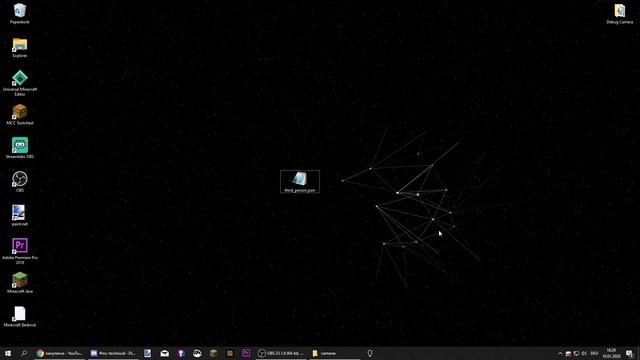Switch to the Discord taskbar window
Image resolution: width=640 pixels, height=360 pixels.
coord(113,353)
